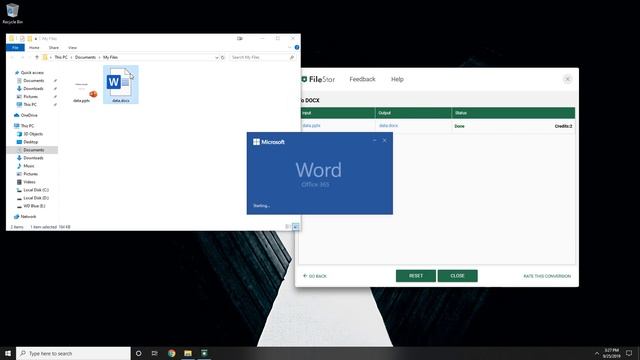Click Rate This Conversion link

pos(547,276)
